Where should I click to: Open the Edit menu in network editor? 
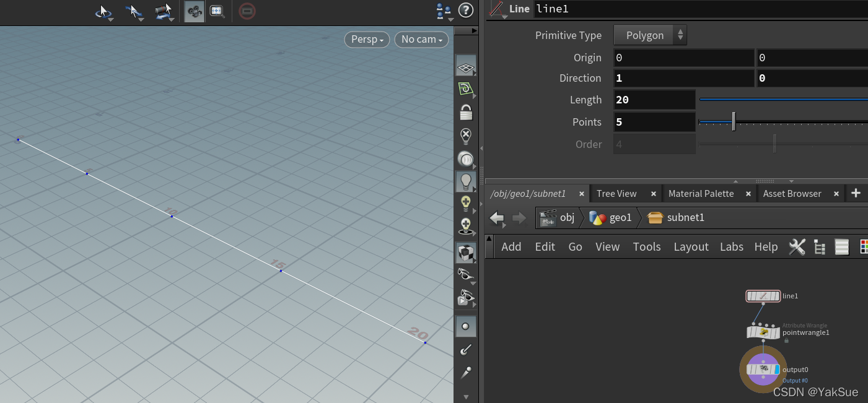(x=545, y=247)
